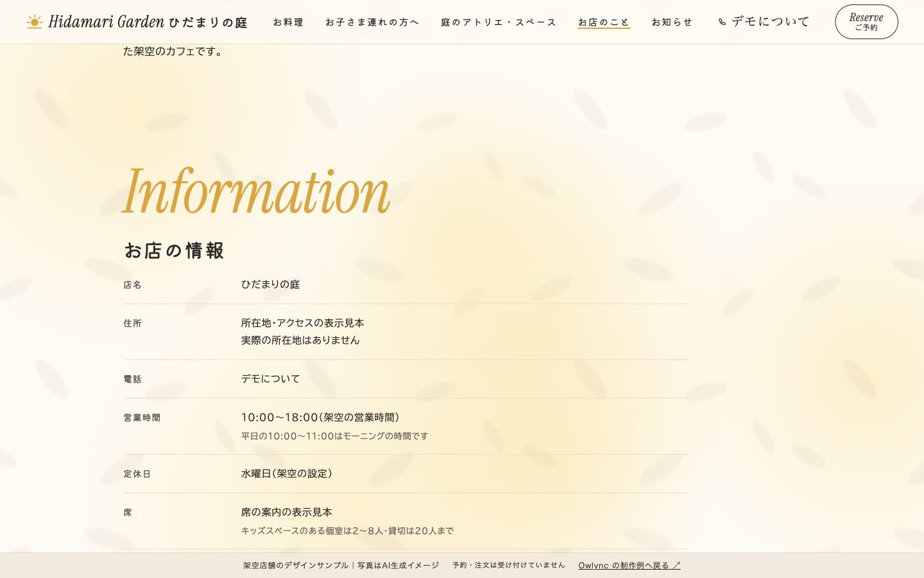Viewport: 924px width, 578px height.
Task: Click the 定休日 row label
Action: (137, 474)
